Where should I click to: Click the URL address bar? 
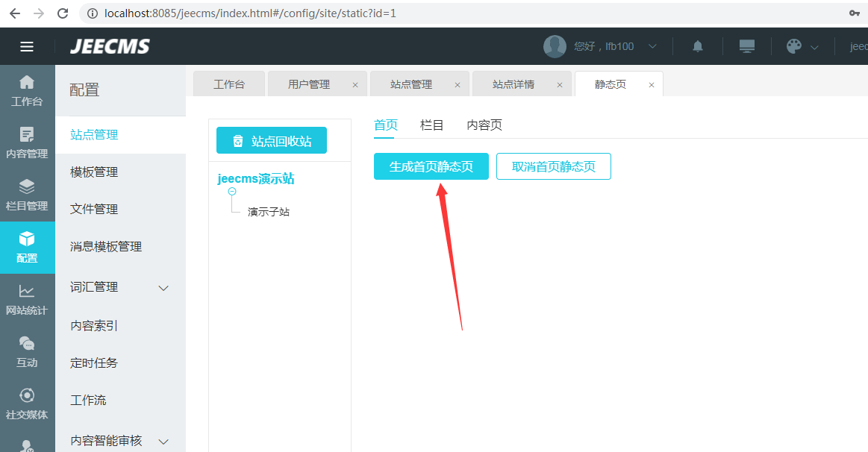(x=470, y=13)
